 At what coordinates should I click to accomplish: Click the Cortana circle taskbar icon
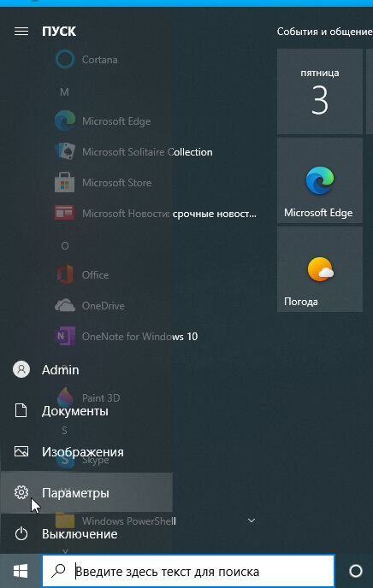point(355,571)
